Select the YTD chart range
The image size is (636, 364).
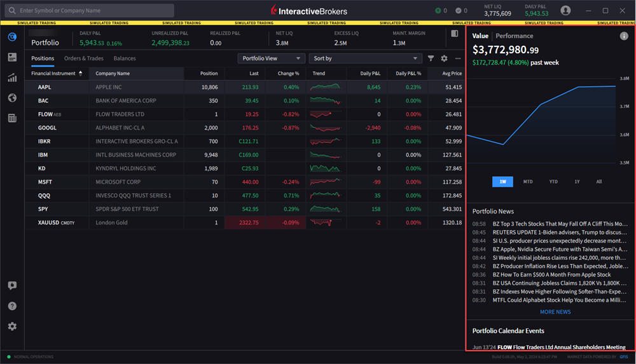(553, 182)
